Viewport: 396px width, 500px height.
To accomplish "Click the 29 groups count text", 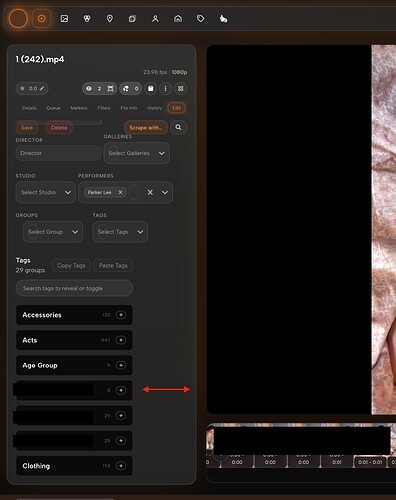I will pyautogui.click(x=30, y=270).
